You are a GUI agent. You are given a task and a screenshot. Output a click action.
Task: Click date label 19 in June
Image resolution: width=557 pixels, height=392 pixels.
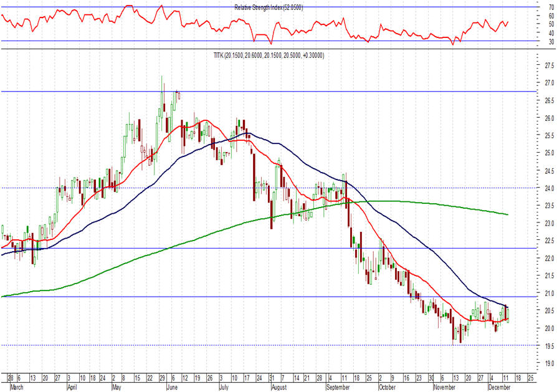click(198, 378)
